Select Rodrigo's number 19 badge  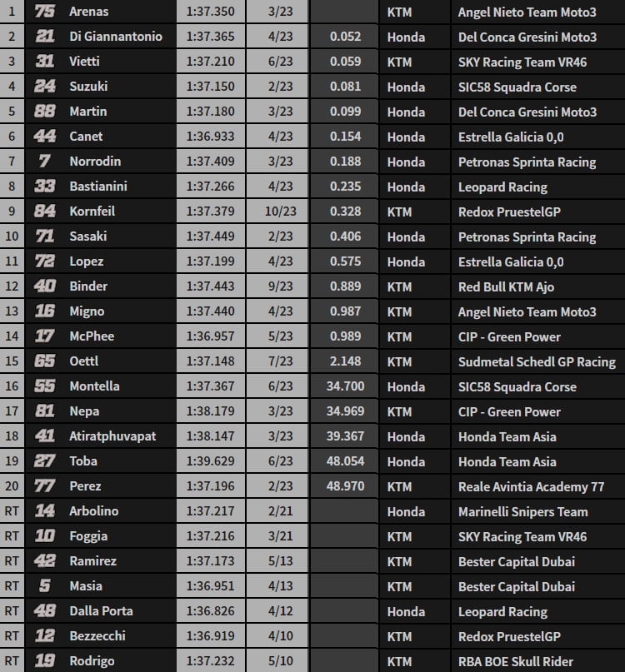[x=45, y=661]
